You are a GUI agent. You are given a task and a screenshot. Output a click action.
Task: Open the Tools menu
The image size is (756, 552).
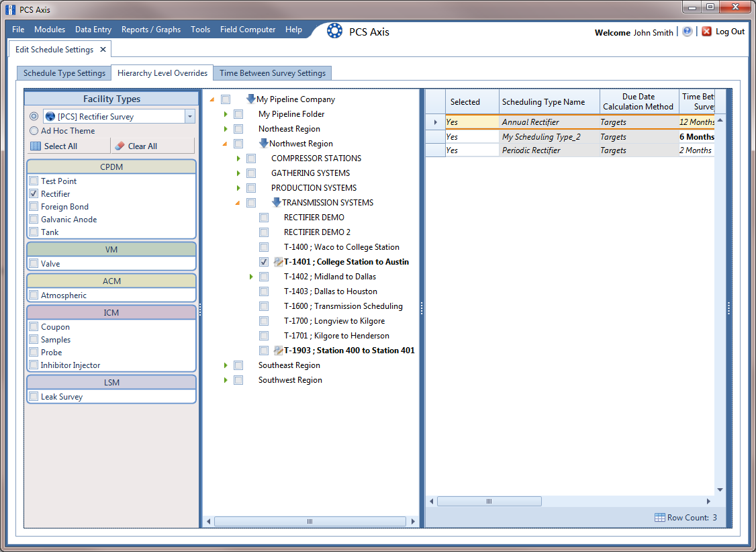click(x=200, y=30)
